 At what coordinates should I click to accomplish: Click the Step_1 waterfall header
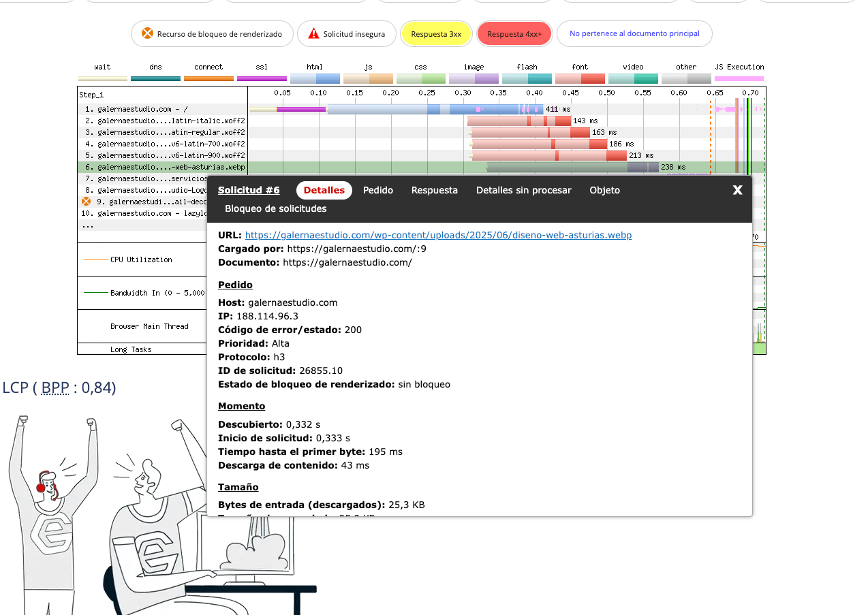[x=91, y=95]
